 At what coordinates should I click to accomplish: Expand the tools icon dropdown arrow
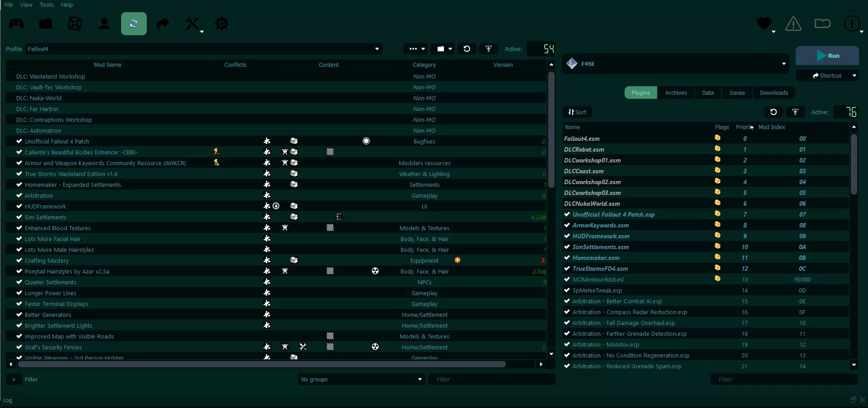coord(202,32)
